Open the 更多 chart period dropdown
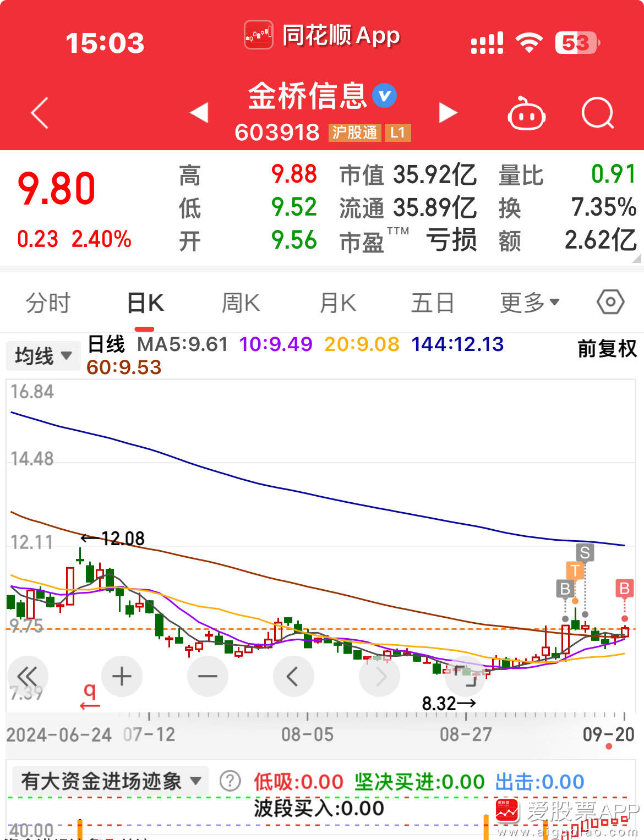Image resolution: width=644 pixels, height=840 pixels. [528, 302]
